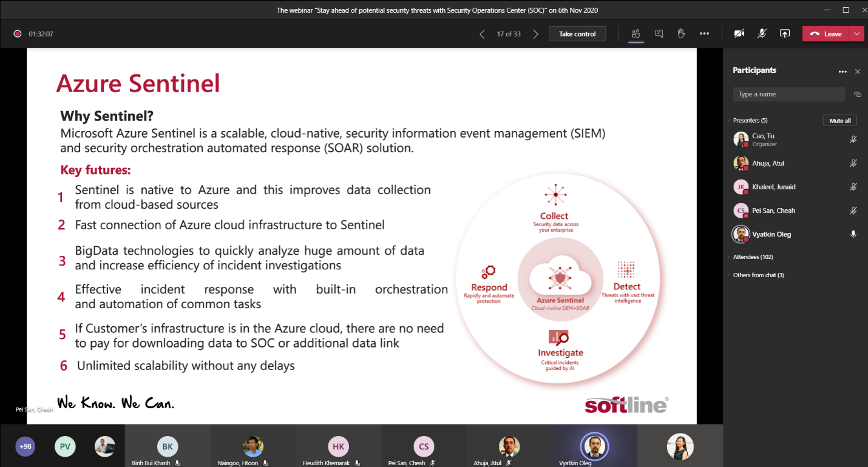The image size is (868, 467).
Task: Select Heudith Khemarak's video tile
Action: point(339,446)
